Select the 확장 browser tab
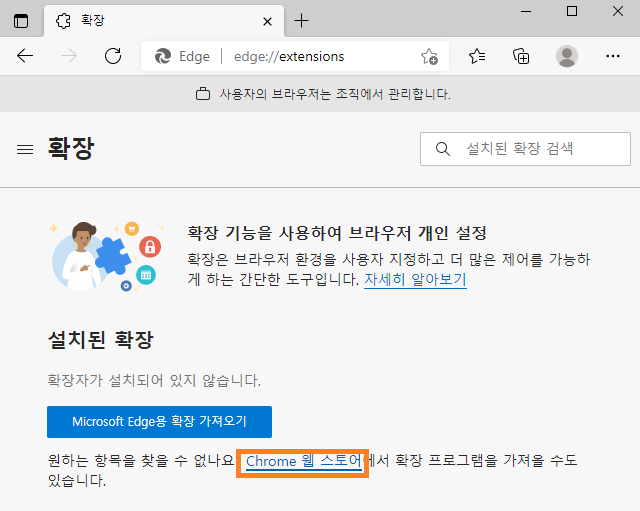The image size is (640, 511). tap(164, 21)
